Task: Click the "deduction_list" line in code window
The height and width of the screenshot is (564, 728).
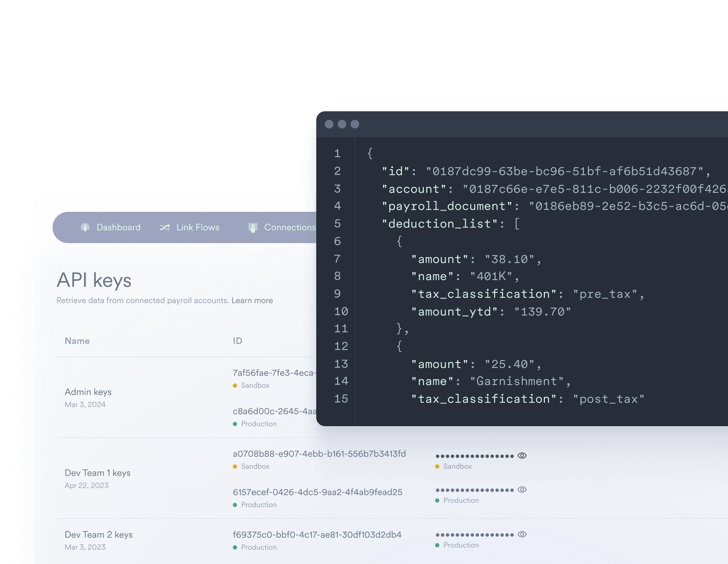Action: (451, 224)
